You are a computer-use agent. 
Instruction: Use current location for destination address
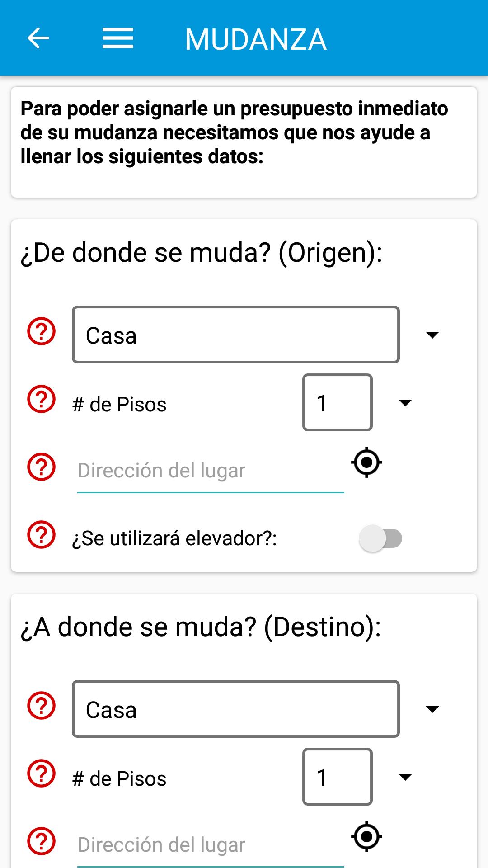tap(366, 837)
